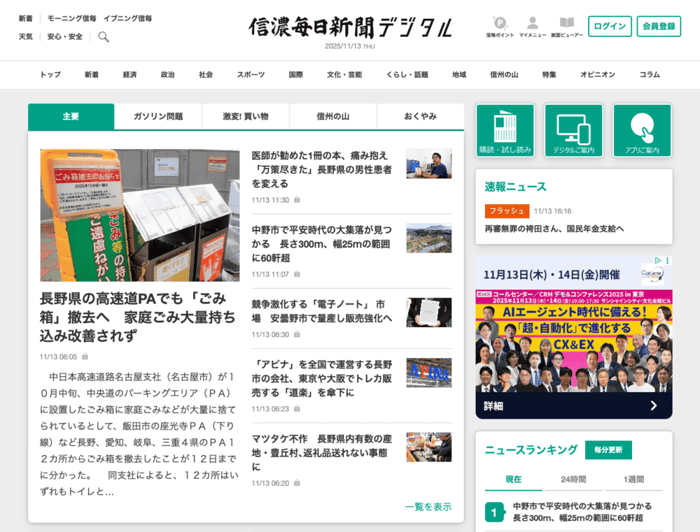This screenshot has height=532, width=700.
Task: Open 文化・芸能 in the navigation bar
Action: click(344, 75)
